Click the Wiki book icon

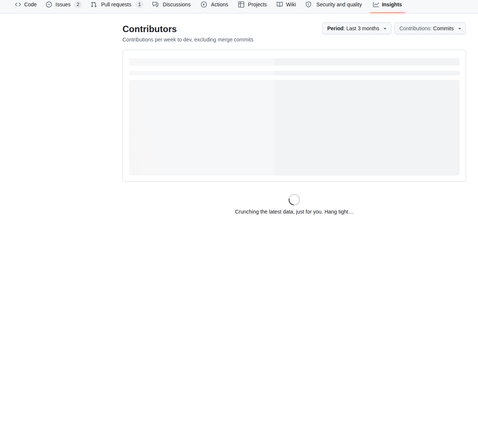[280, 4]
